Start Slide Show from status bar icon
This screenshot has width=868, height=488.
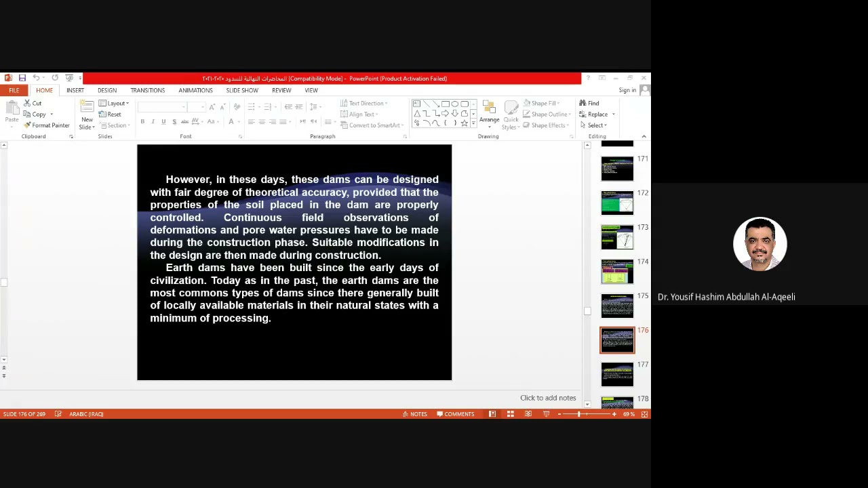coord(546,414)
